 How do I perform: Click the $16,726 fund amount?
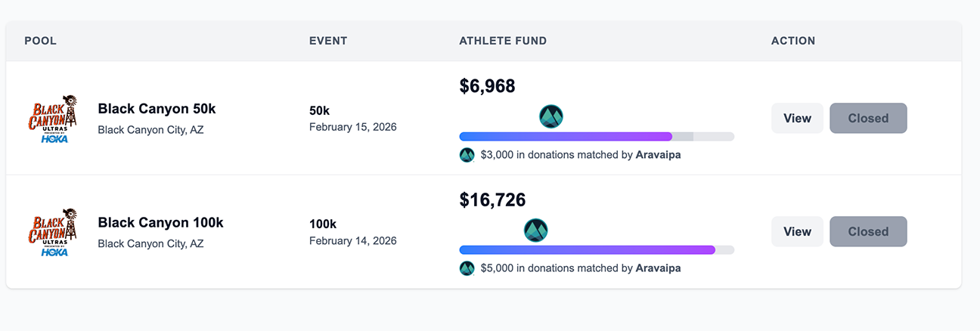point(492,200)
